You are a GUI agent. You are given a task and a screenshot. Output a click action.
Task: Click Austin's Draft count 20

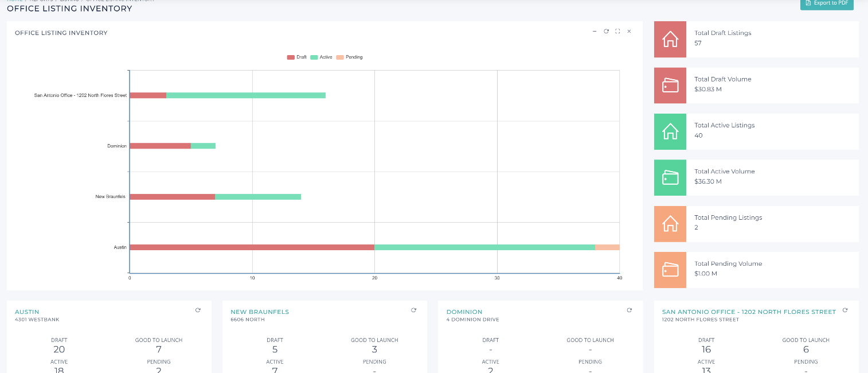coord(59,349)
